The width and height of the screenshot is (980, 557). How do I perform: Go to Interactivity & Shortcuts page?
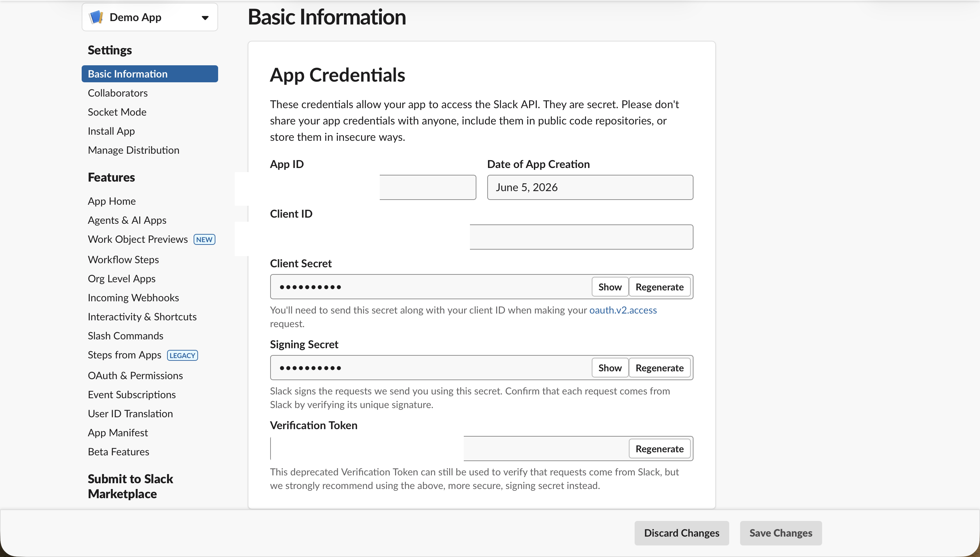[x=142, y=317]
